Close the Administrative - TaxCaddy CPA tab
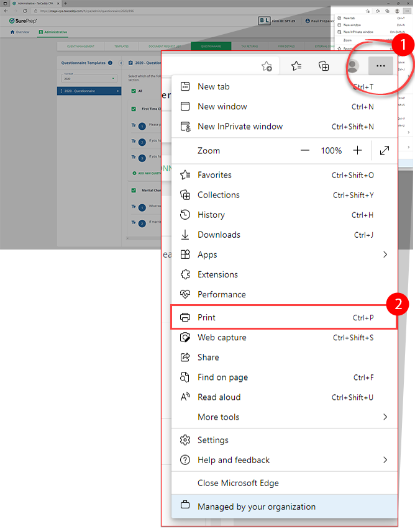This screenshot has width=415, height=532. [58, 3]
